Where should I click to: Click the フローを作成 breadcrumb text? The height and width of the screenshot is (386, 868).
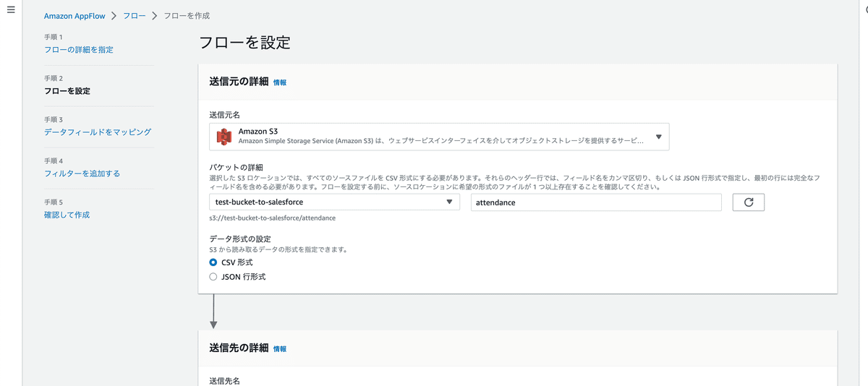pyautogui.click(x=187, y=15)
